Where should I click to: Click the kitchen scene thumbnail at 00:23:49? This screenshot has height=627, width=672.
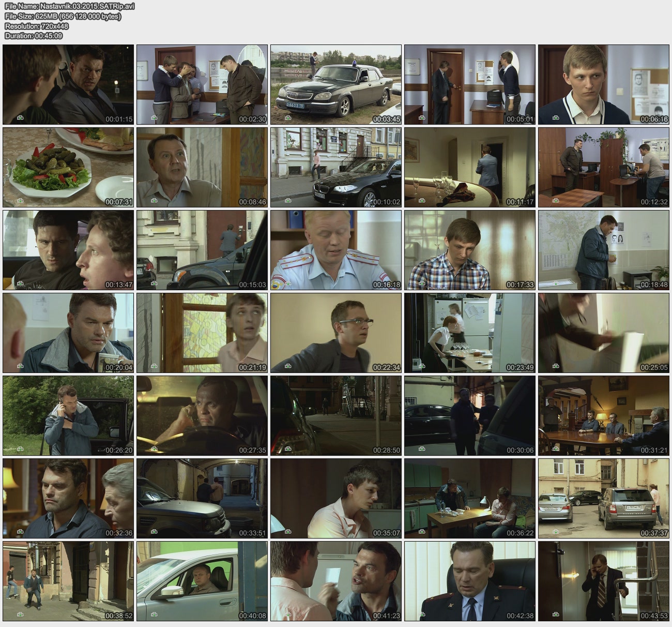point(470,333)
